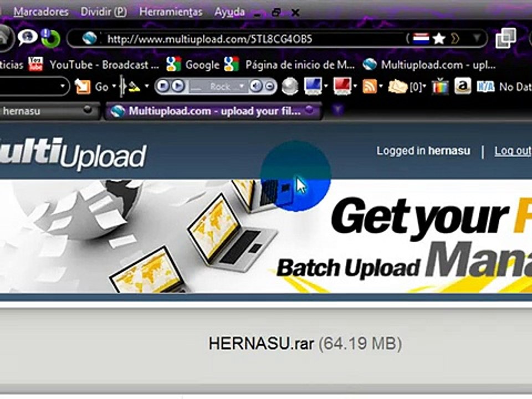Expand the blue monitor icon dropdown
Viewport: 532px width, 399px height.
326,86
